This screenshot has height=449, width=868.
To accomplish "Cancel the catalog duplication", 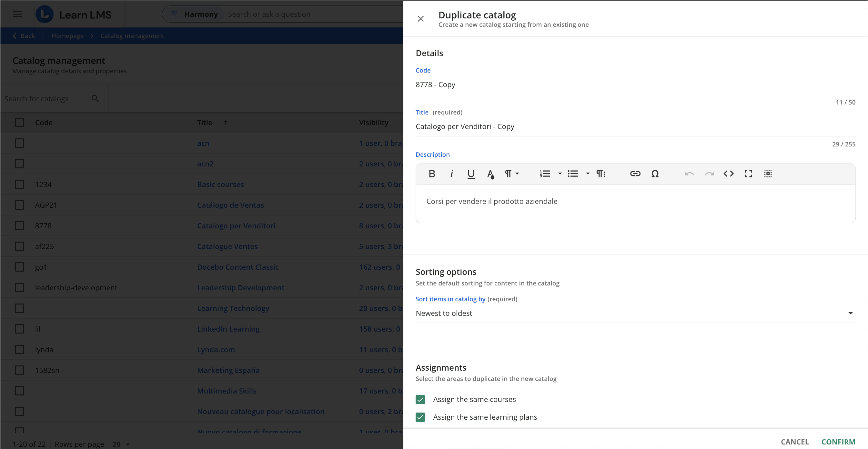I will tap(794, 442).
